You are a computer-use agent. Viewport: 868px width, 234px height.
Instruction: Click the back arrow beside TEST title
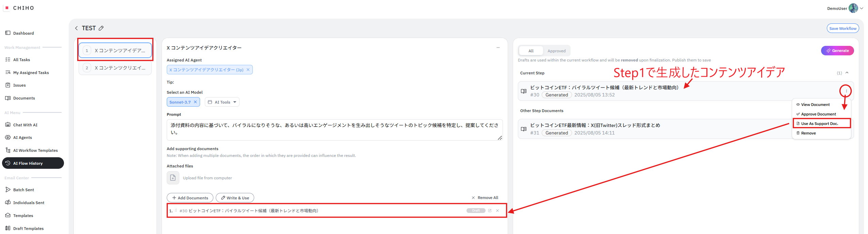pos(76,28)
